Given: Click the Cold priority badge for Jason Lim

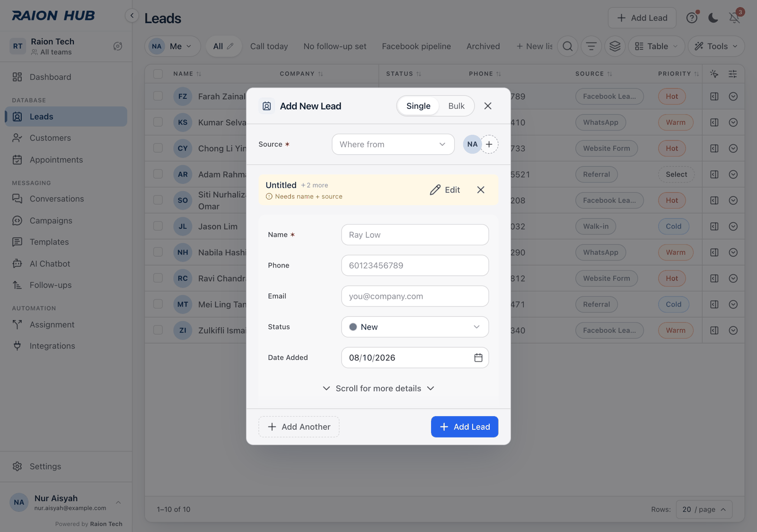Looking at the screenshot, I should (x=674, y=227).
